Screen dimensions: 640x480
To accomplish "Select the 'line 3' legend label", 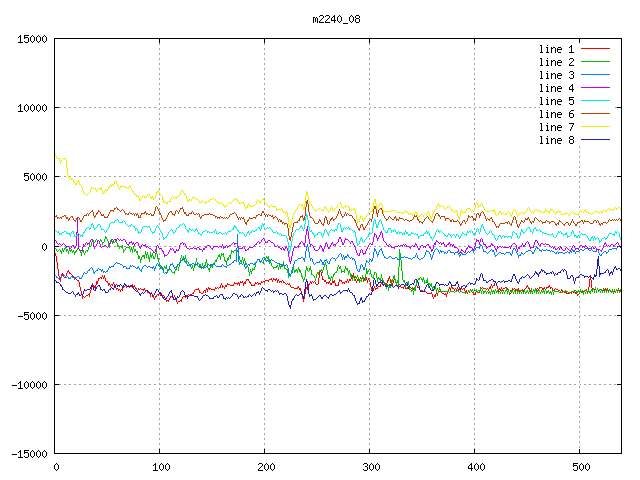I will [557, 75].
